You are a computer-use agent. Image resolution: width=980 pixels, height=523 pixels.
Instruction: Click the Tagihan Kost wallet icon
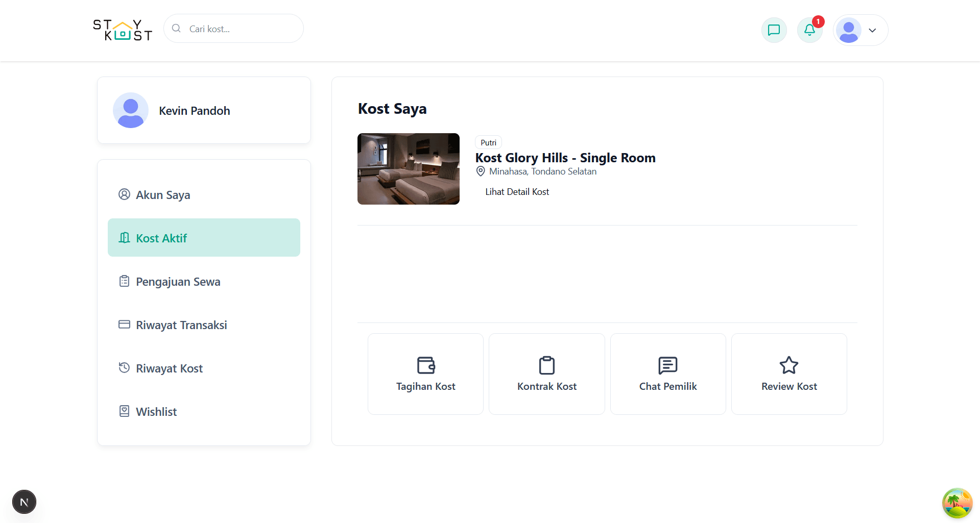(426, 365)
